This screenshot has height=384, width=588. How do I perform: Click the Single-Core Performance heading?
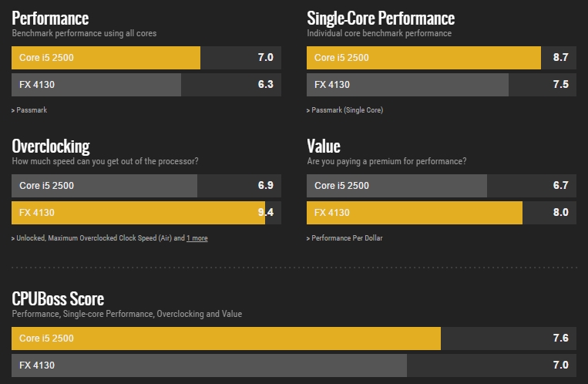[381, 18]
